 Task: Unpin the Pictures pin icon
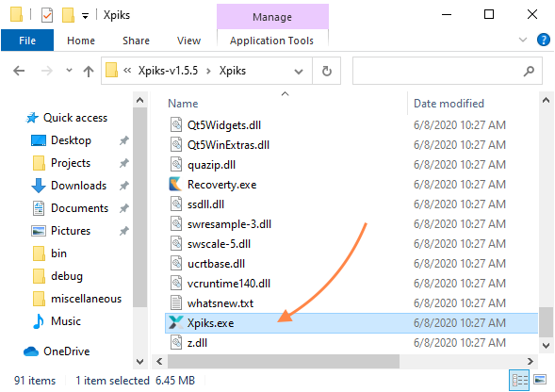(x=123, y=231)
